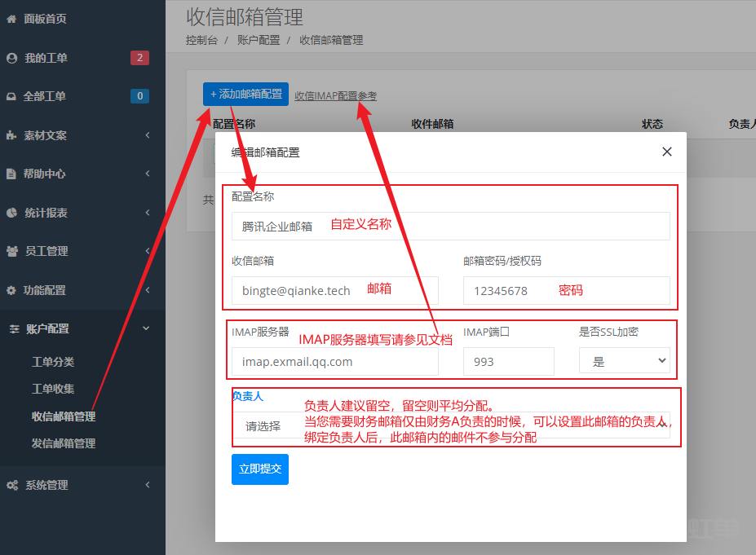Click the gear icon beside 功能配置

click(11, 290)
